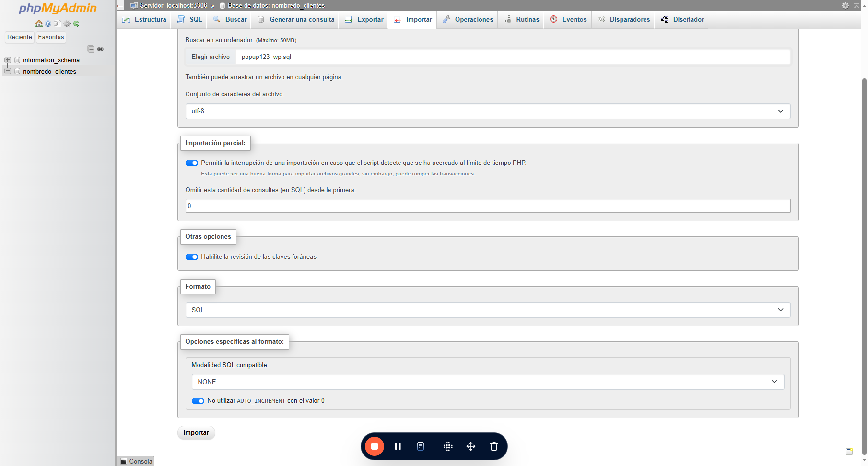Pause the screen recording

click(398, 446)
